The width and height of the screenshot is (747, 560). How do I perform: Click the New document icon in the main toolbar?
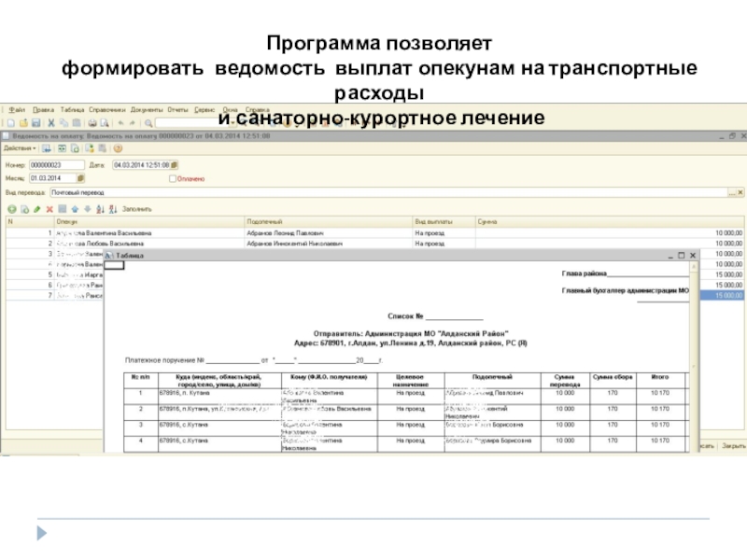11,123
